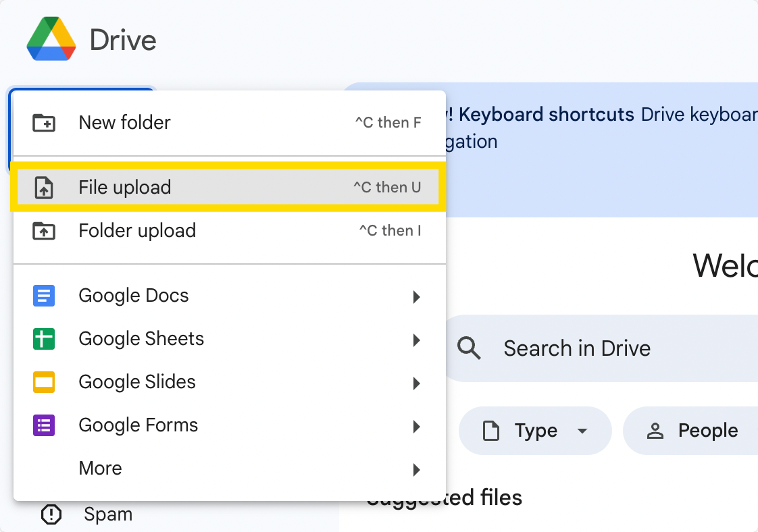Click the Spam icon in sidebar
758x532 pixels.
[x=51, y=514]
